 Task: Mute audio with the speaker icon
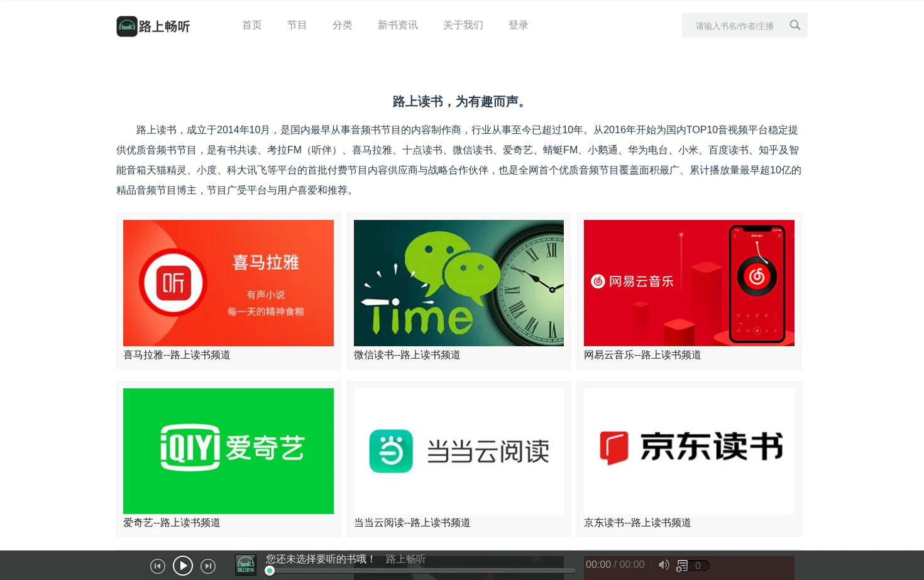664,565
